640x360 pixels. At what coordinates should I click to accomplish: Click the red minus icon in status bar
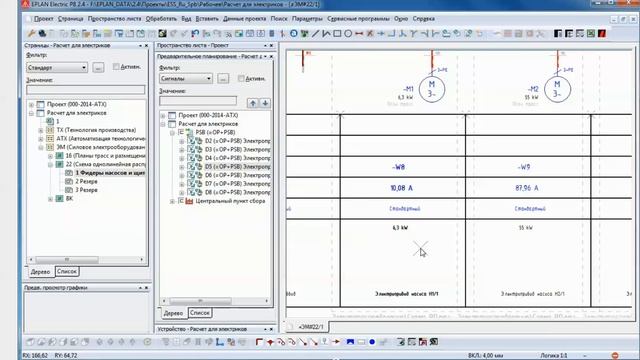615,356
